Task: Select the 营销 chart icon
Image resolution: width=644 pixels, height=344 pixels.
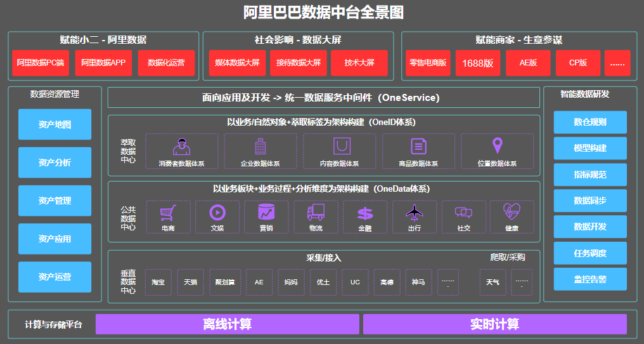Action: [x=266, y=212]
